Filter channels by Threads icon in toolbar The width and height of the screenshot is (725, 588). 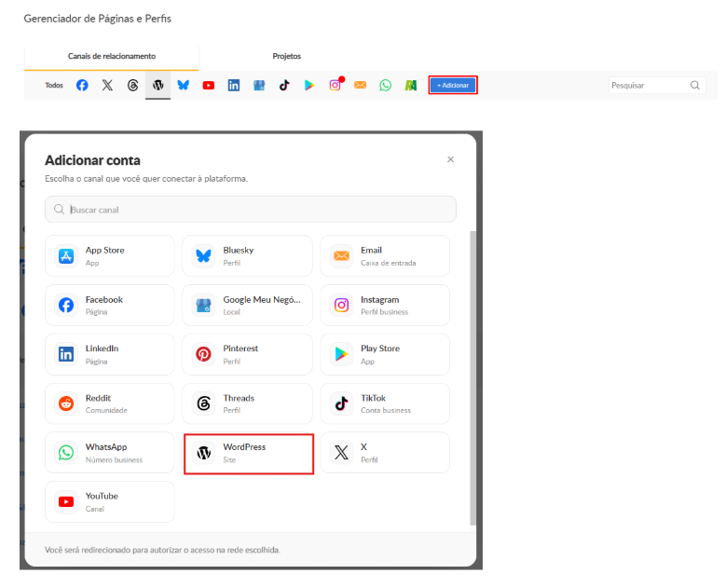coord(132,85)
